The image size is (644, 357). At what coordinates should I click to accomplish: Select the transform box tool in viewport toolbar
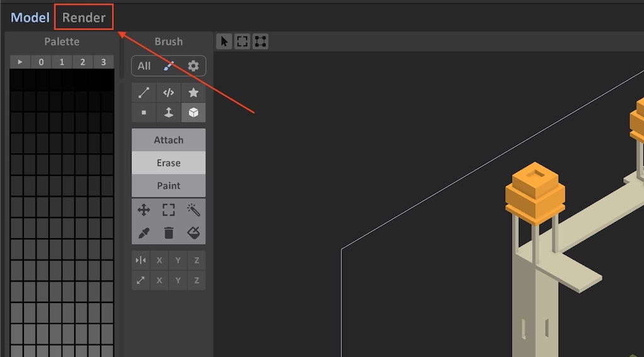(260, 41)
